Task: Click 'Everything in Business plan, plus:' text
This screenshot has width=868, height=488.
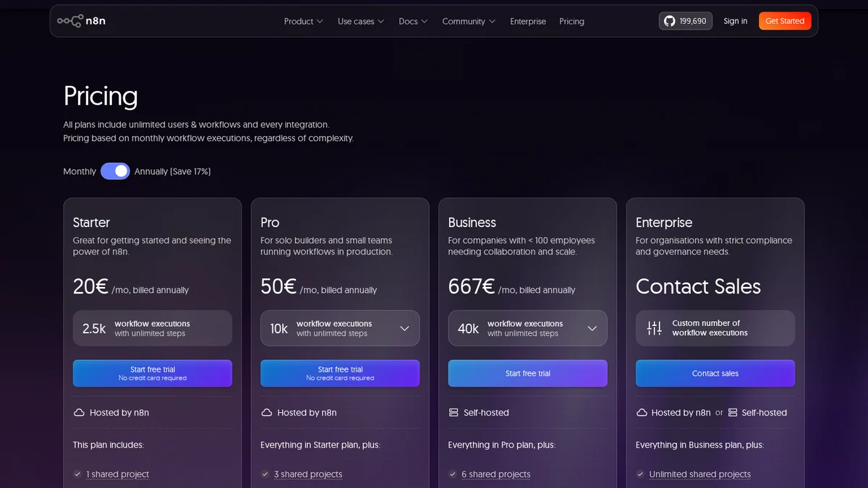Action: [x=699, y=445]
